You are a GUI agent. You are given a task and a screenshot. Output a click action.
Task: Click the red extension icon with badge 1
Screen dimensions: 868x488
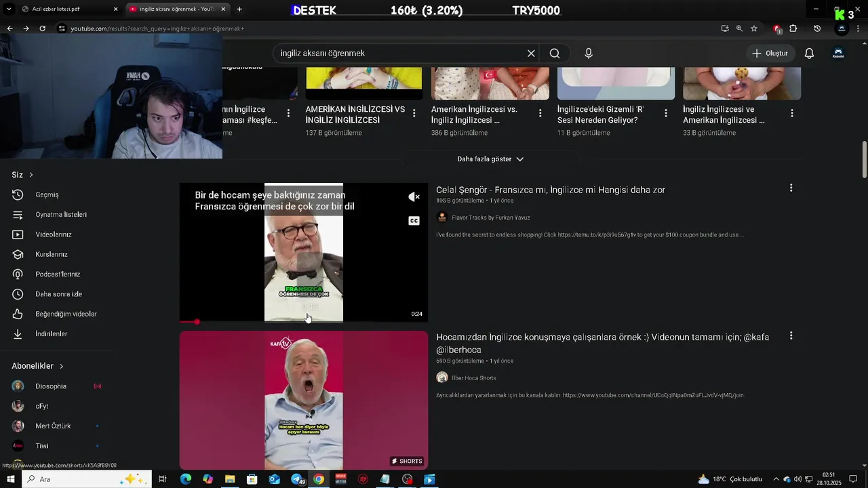[777, 28]
